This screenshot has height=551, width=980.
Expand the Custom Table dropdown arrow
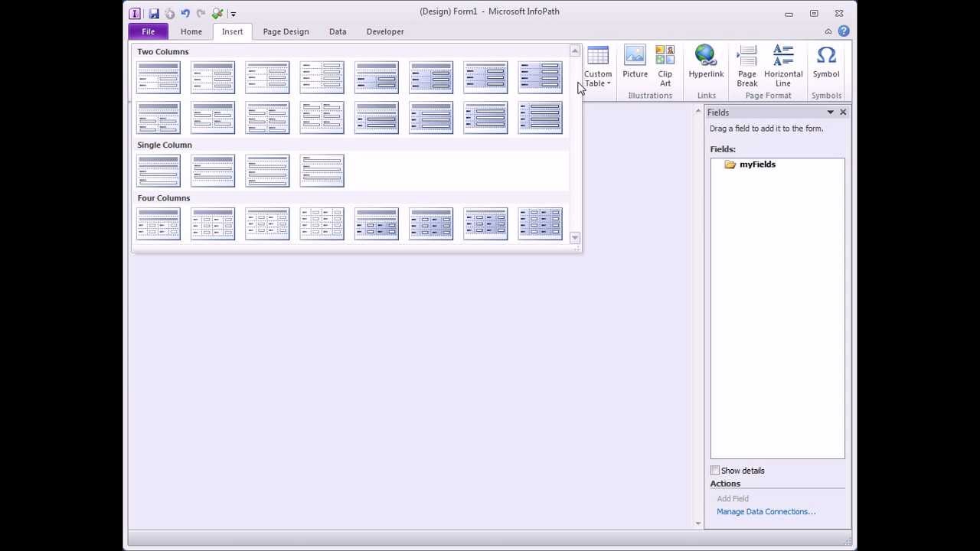(x=609, y=83)
